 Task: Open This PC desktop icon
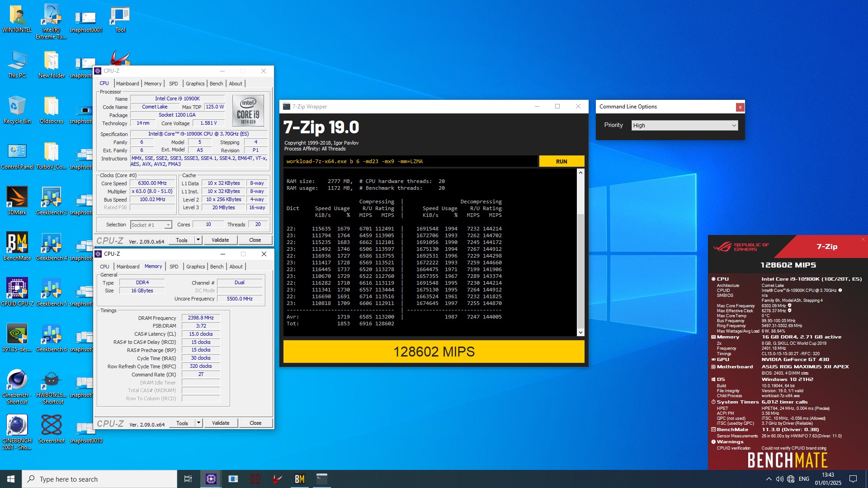pos(17,65)
